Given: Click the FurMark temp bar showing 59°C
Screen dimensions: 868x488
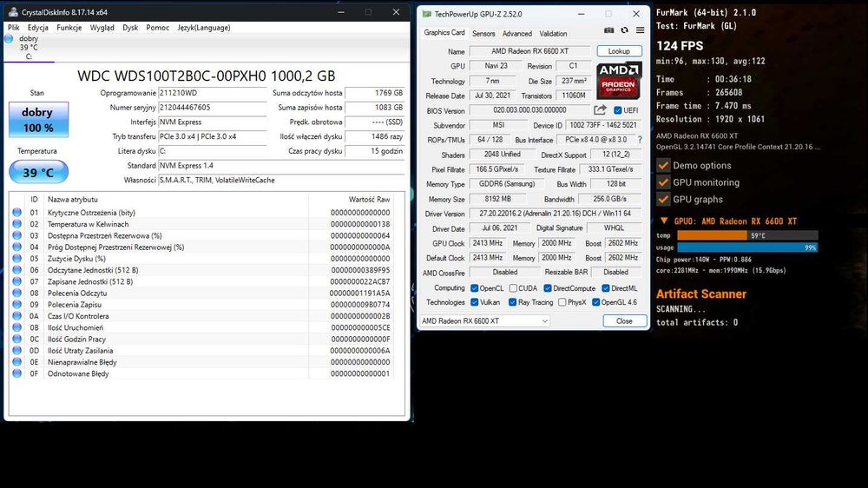Looking at the screenshot, I should pyautogui.click(x=747, y=235).
